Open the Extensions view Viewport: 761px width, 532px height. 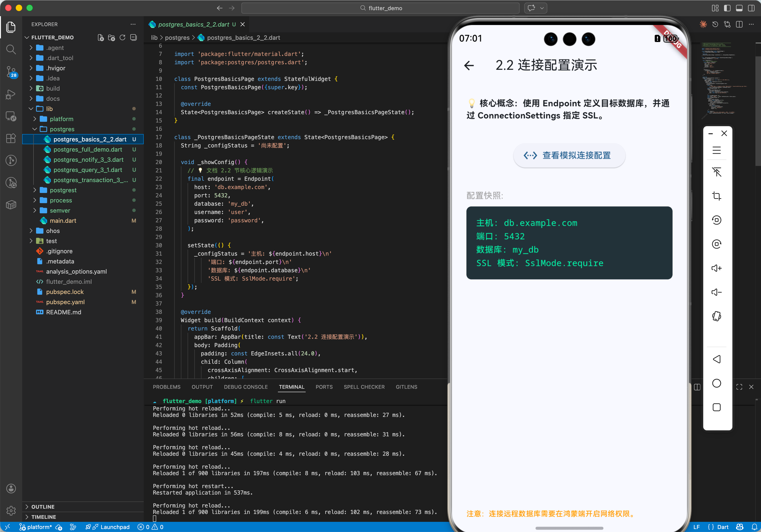click(x=11, y=138)
